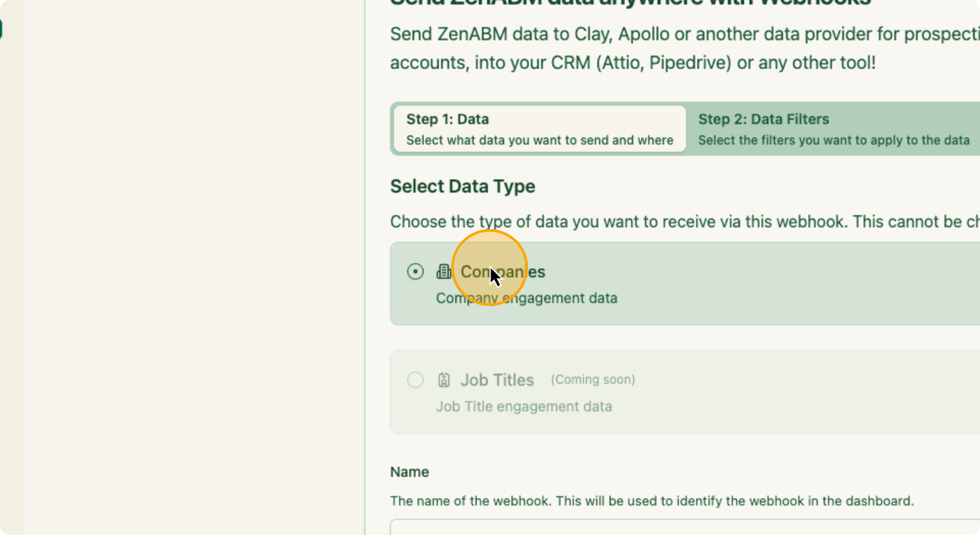Click the Job Titles label text
The height and width of the screenshot is (535, 980).
tap(497, 379)
